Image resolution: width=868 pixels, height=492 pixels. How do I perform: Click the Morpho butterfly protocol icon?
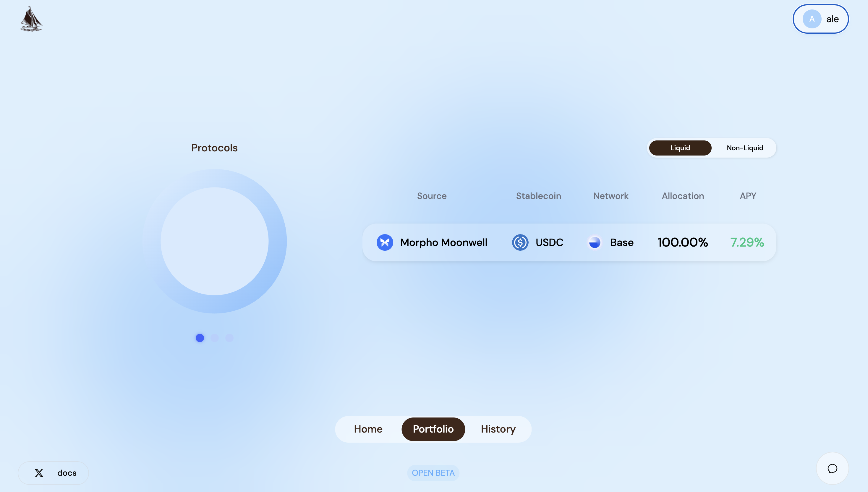(385, 242)
